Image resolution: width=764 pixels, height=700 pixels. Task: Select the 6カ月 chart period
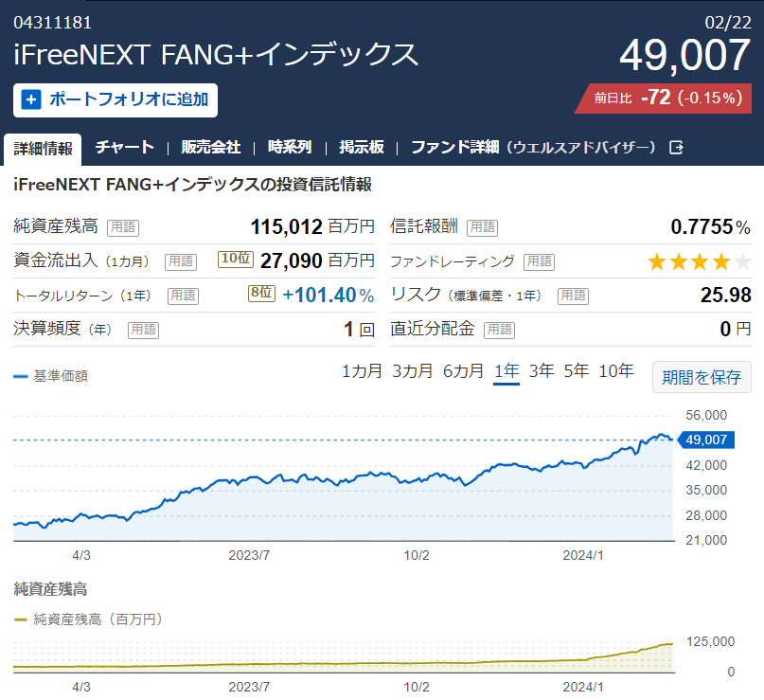coord(463,371)
